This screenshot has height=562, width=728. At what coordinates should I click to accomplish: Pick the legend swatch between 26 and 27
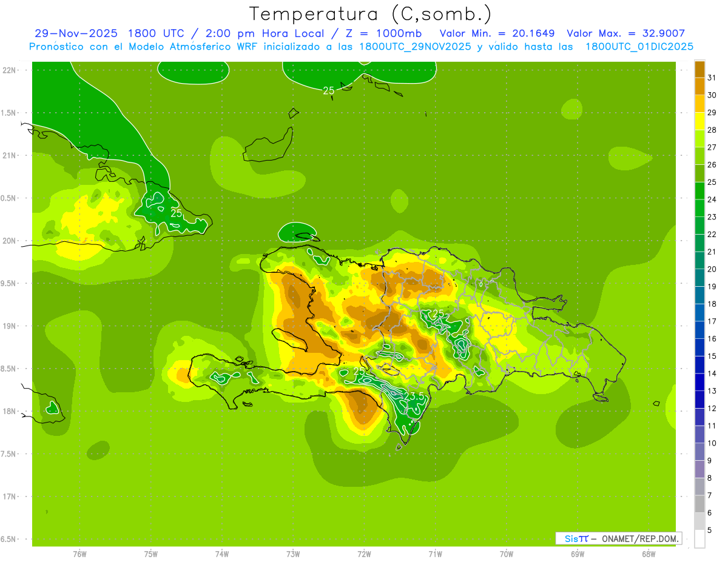pos(699,156)
